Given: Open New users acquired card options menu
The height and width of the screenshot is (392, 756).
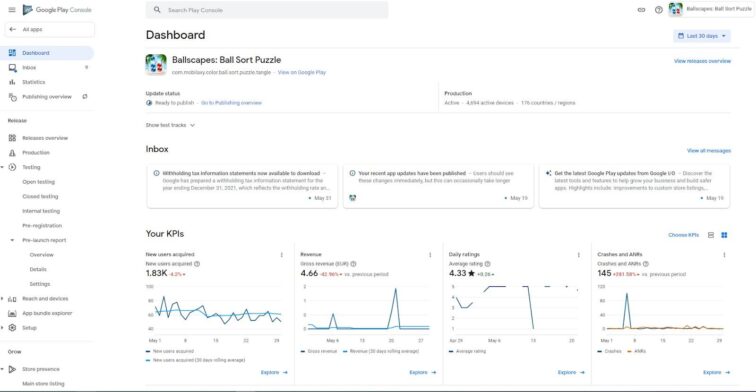Looking at the screenshot, I should 282,255.
